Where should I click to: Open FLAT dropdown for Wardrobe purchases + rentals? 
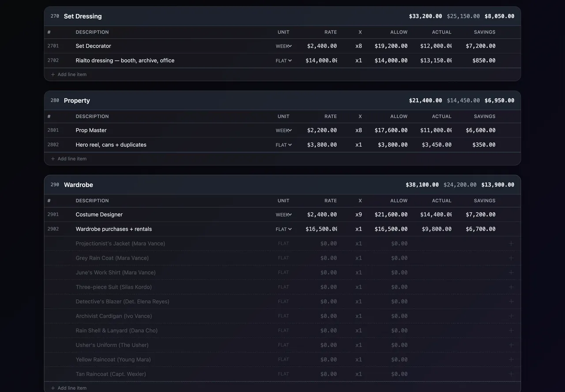click(x=283, y=229)
